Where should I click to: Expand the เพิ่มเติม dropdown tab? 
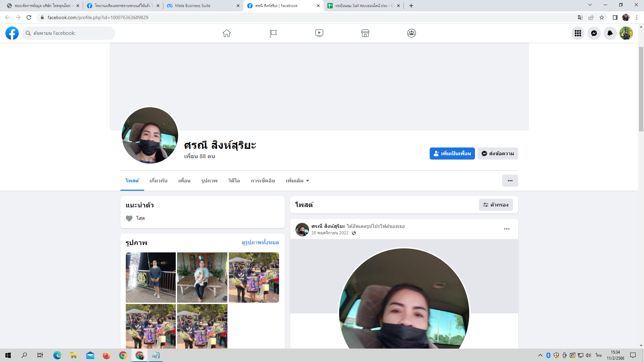[x=297, y=181]
